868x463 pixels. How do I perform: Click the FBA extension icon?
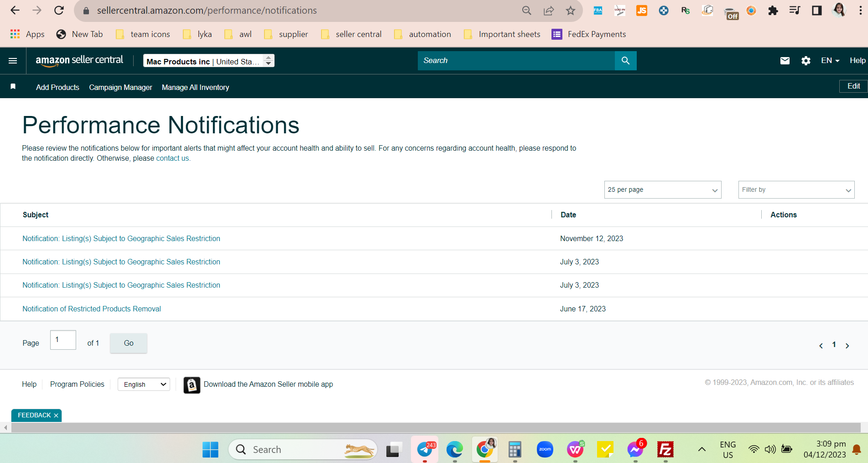[x=598, y=11]
